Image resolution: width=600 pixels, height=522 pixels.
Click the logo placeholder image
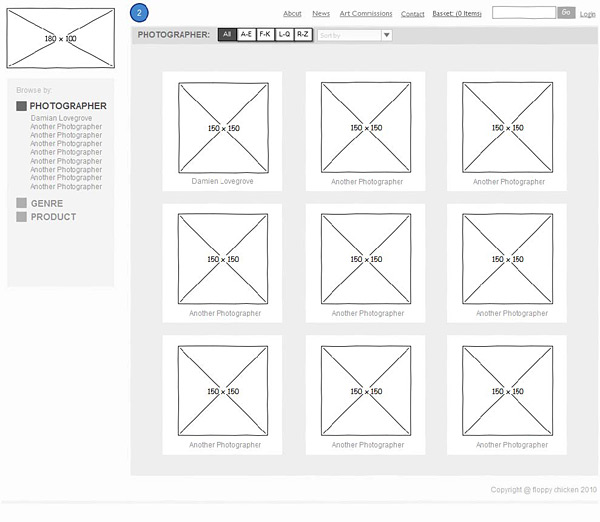click(x=60, y=38)
